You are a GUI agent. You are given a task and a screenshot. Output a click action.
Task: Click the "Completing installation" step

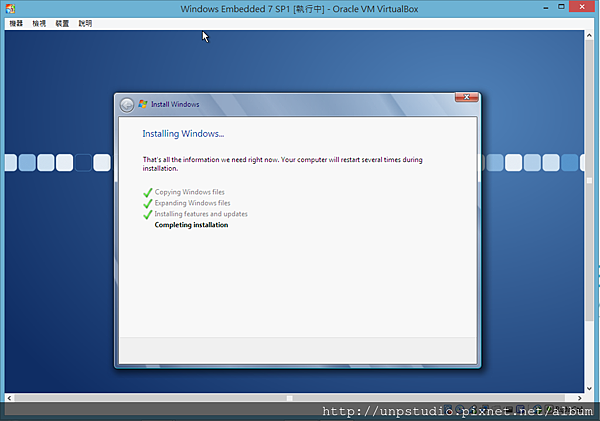191,225
